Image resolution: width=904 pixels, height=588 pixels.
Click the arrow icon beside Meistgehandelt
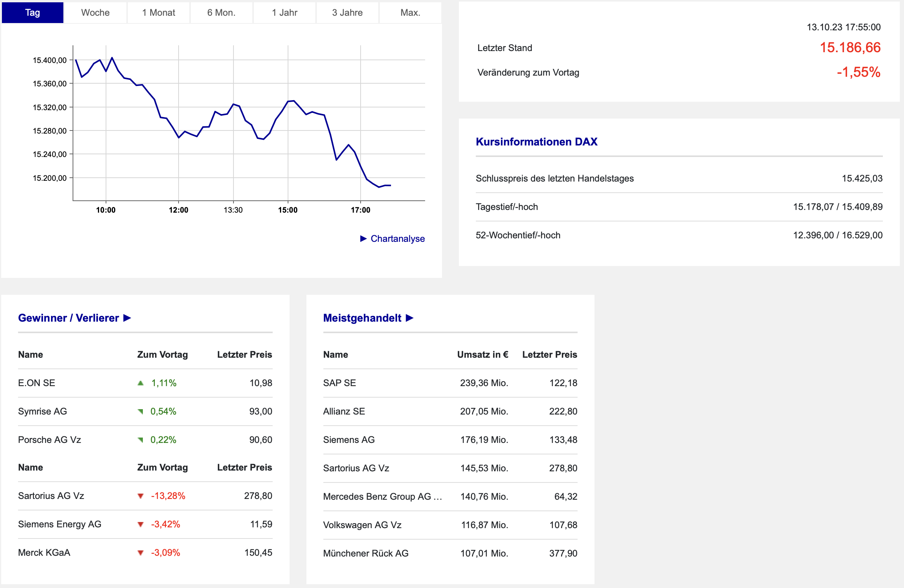[410, 318]
